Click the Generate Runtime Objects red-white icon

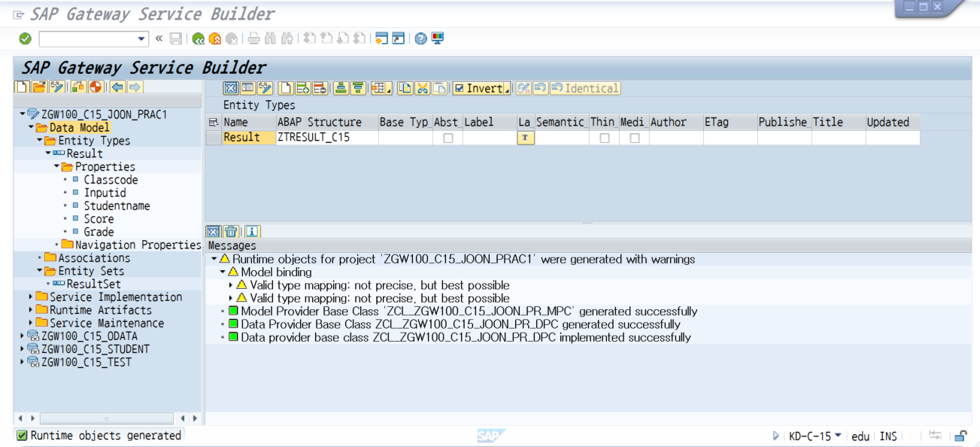[x=96, y=87]
